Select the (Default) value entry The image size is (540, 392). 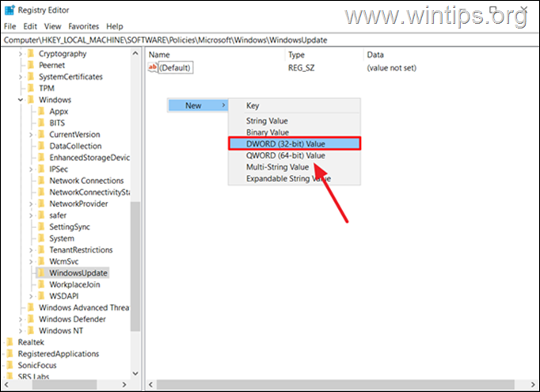[x=175, y=67]
